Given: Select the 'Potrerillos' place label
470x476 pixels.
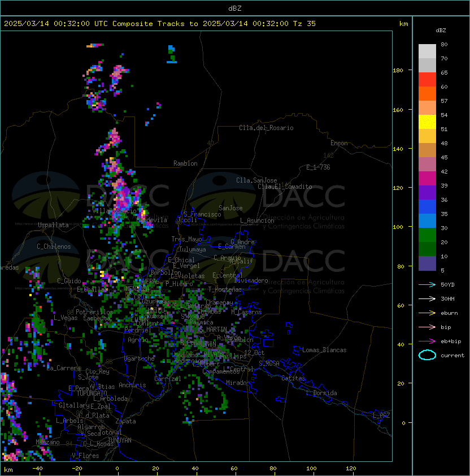Looking at the screenshot, I should pos(94,312).
